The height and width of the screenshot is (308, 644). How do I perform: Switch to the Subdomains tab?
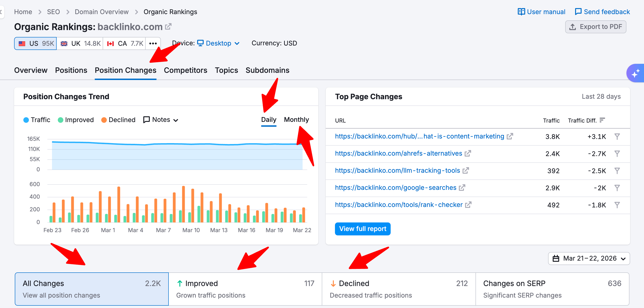tap(267, 70)
